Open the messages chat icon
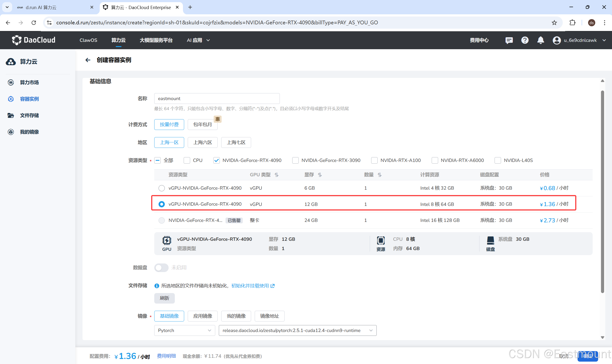This screenshot has width=612, height=364. 509,40
